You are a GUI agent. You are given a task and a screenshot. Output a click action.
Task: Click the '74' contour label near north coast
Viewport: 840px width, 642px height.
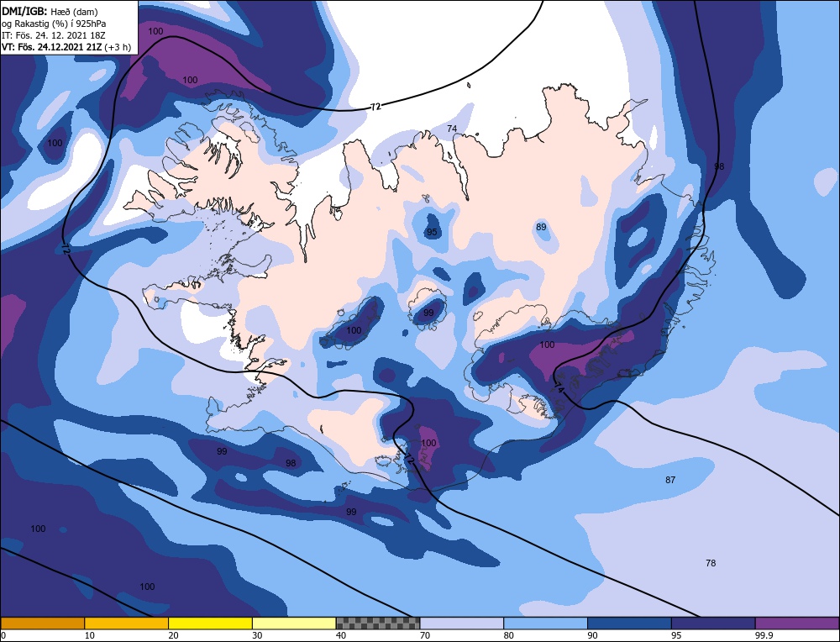click(452, 129)
